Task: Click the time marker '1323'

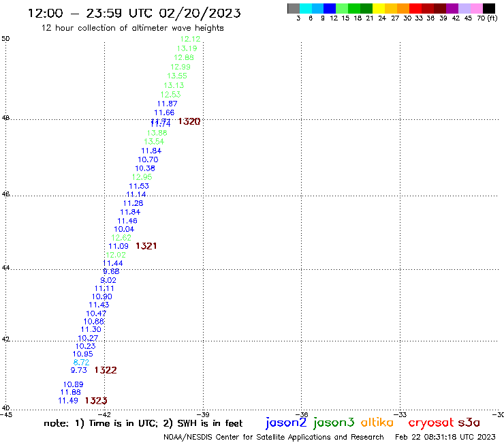Action: 96,401
